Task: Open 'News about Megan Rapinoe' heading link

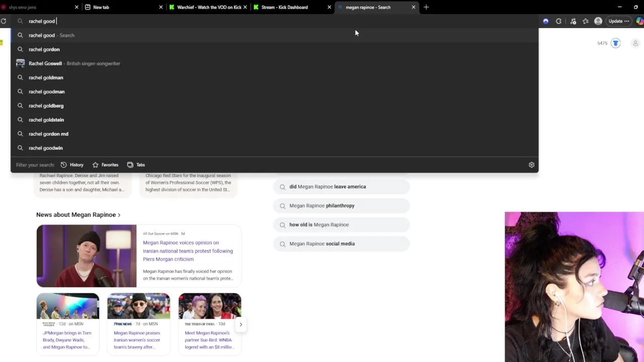Action: point(78,215)
